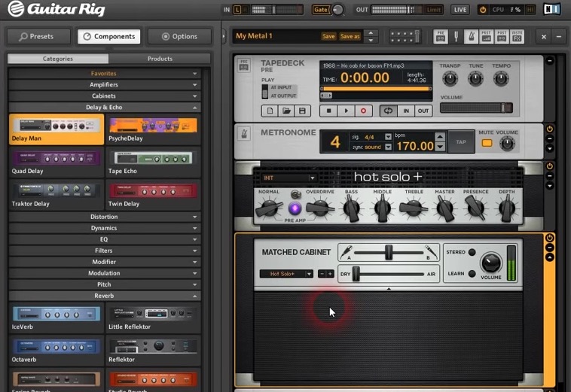The height and width of the screenshot is (392, 571).
Task: Click the NI logo icon
Action: [551, 10]
